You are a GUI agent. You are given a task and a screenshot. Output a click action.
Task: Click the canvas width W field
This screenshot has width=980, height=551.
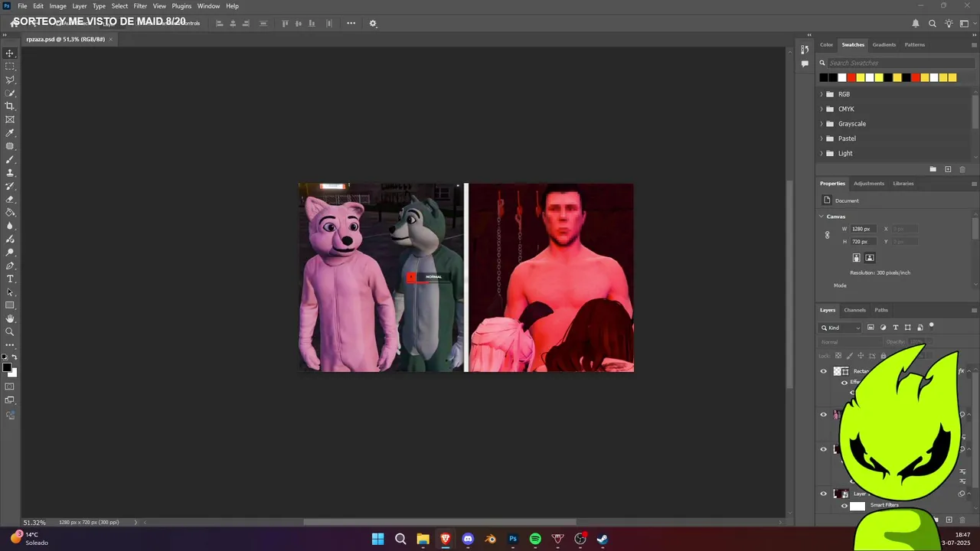(x=865, y=229)
